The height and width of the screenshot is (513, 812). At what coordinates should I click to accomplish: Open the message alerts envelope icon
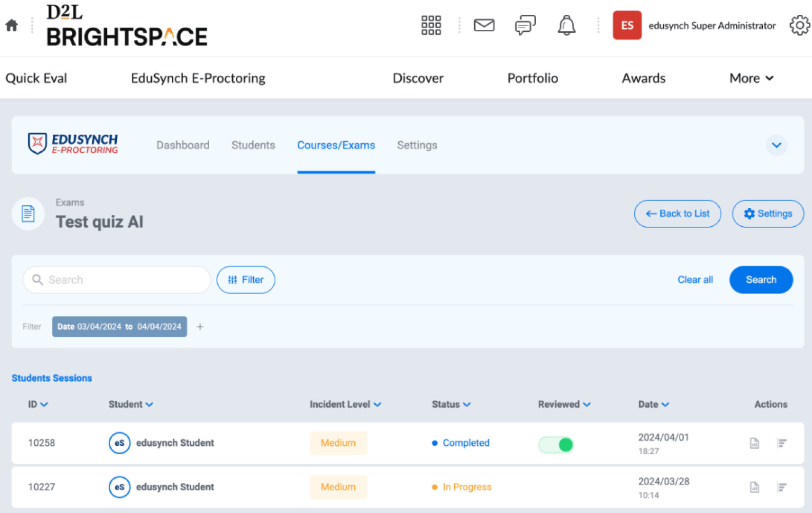click(x=484, y=25)
